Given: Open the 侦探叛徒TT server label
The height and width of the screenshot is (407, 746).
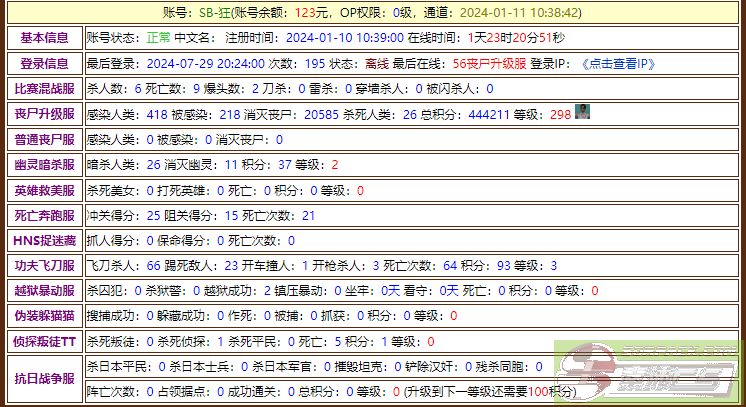Looking at the screenshot, I should (x=45, y=341).
